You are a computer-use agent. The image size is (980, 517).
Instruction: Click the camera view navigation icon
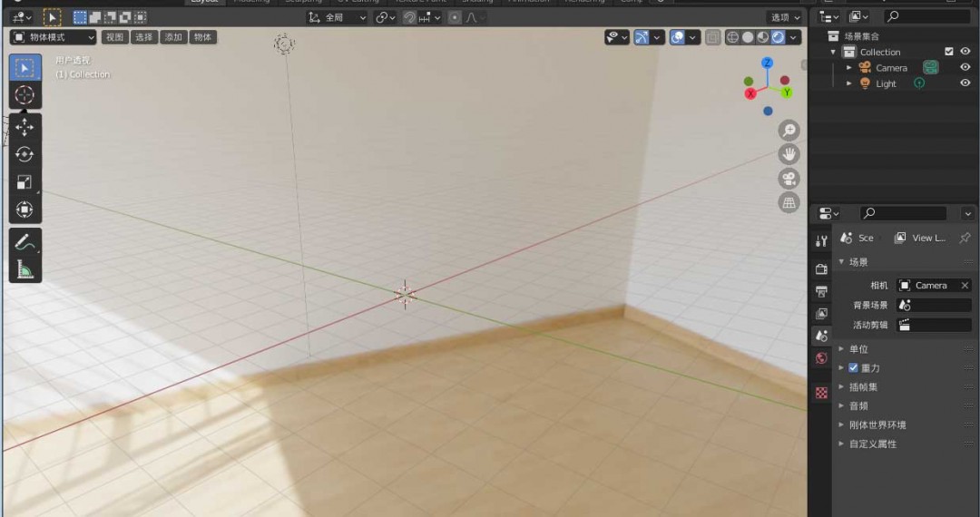(x=789, y=179)
